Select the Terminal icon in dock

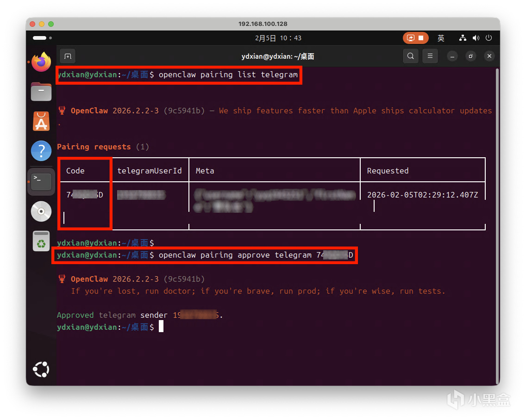(x=41, y=182)
